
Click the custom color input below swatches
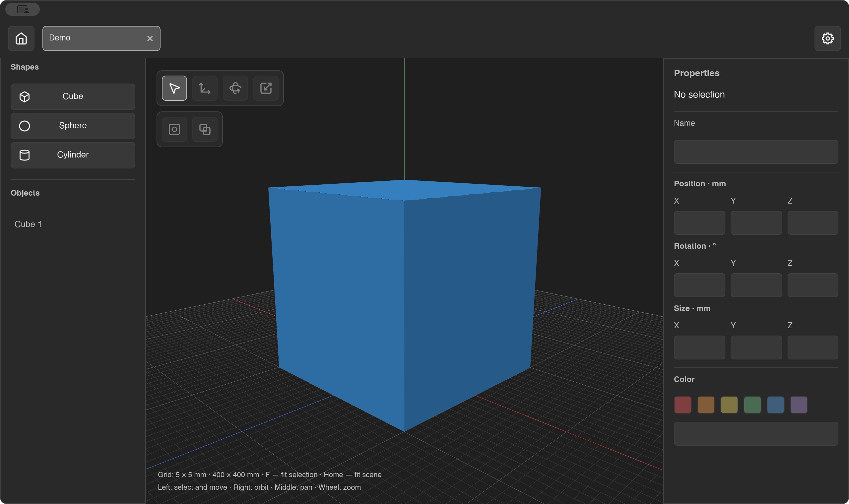pos(756,434)
